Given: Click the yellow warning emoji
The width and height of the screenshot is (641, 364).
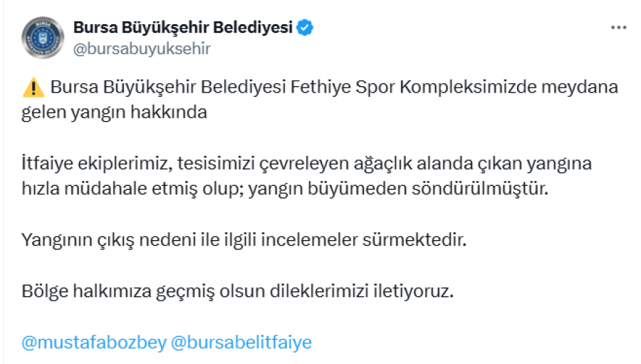Looking at the screenshot, I should (33, 87).
